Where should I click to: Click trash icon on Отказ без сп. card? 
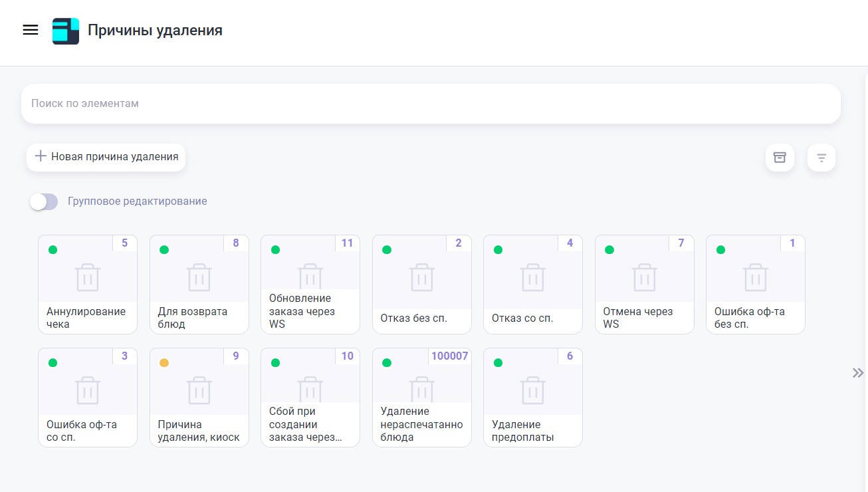pos(422,277)
